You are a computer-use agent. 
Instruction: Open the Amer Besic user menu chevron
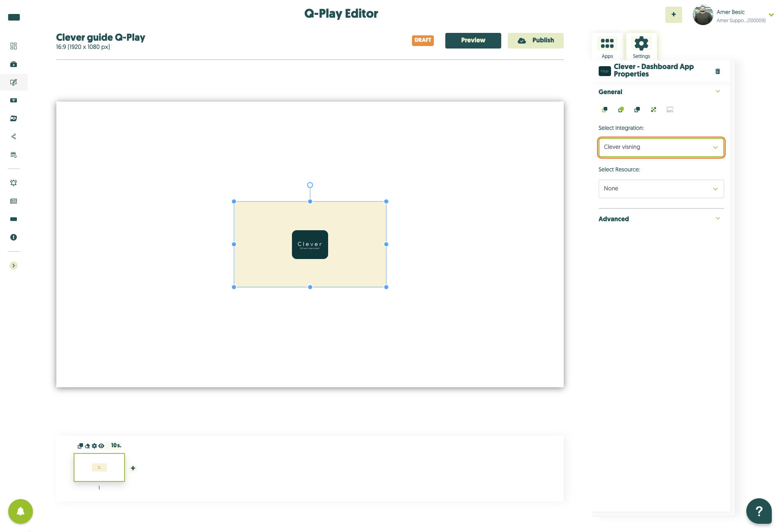point(771,15)
